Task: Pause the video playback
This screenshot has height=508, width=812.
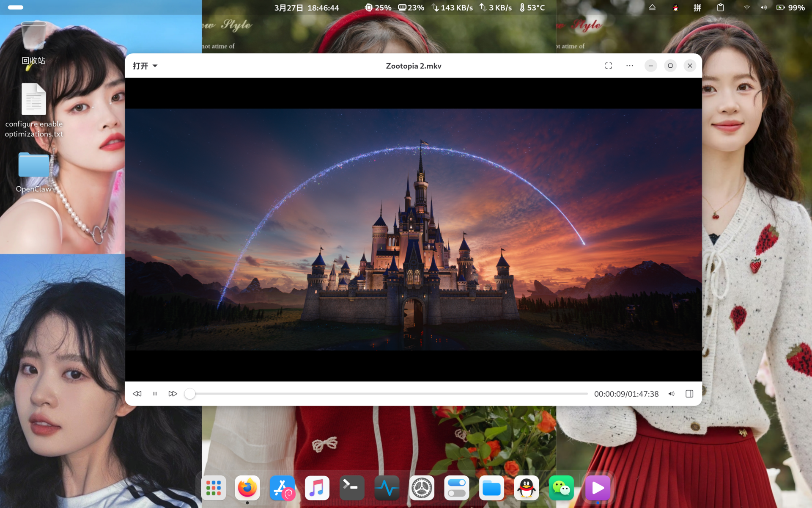Action: click(x=155, y=394)
